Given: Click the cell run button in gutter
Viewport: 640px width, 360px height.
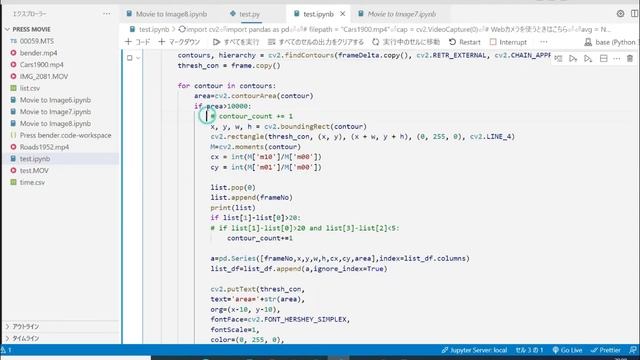Looking at the screenshot, I should [x=130, y=58].
